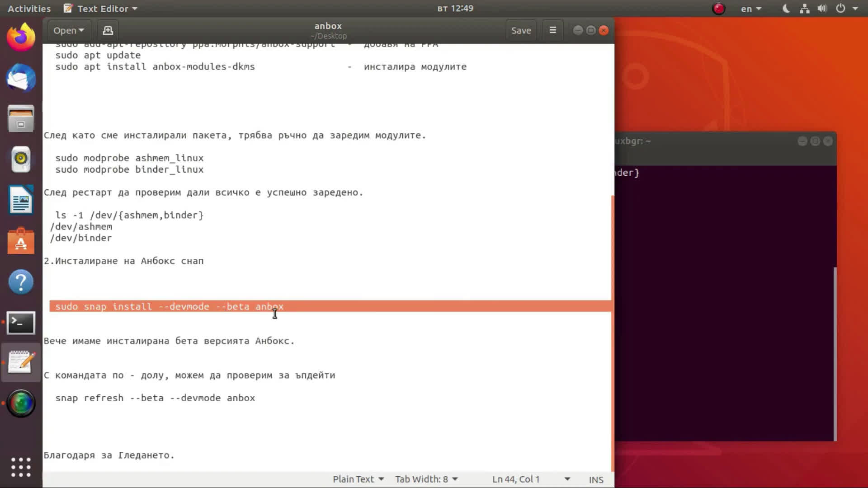
Task: Click the sound/volume icon in taskbar
Action: 821,8
